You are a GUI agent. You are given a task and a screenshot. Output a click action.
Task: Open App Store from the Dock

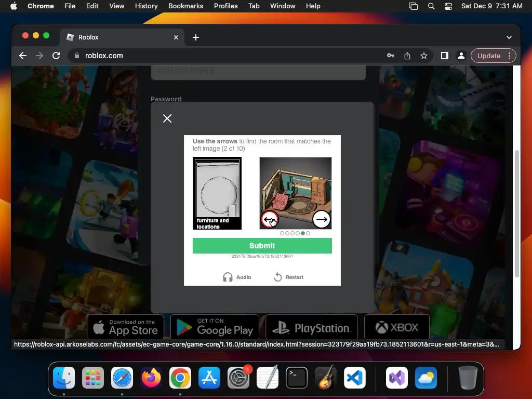point(209,378)
